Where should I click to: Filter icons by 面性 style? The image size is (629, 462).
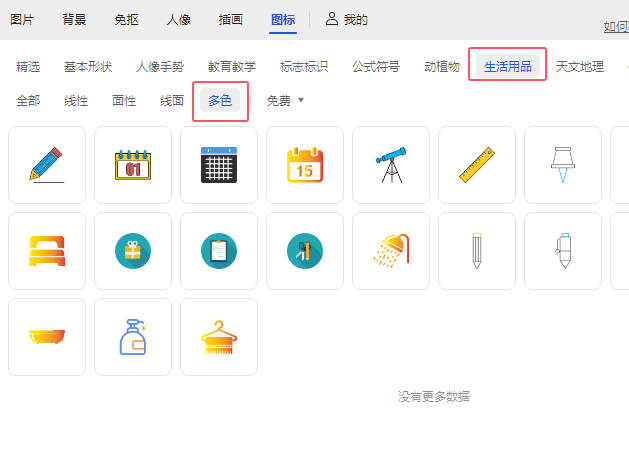124,101
